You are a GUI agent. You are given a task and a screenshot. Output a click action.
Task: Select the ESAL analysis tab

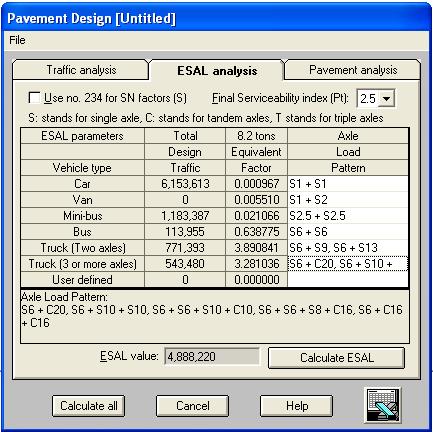(217, 71)
